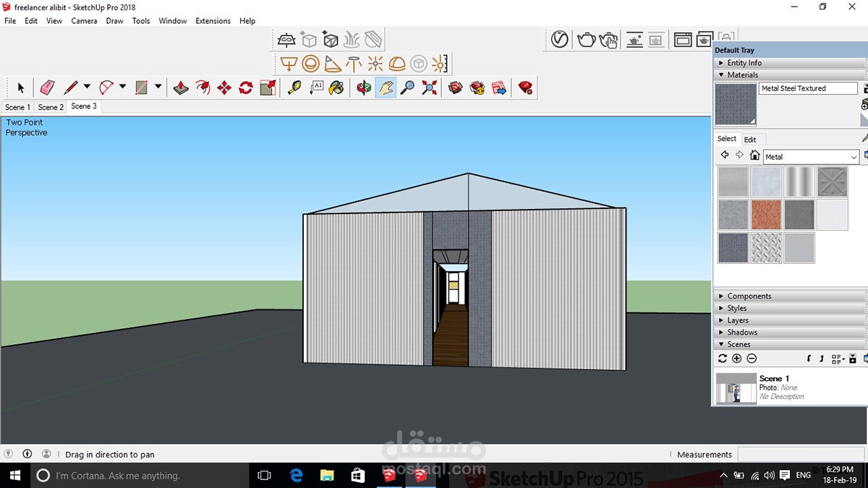Viewport: 868px width, 488px height.
Task: Activate the Arc drawing tool
Action: click(106, 87)
